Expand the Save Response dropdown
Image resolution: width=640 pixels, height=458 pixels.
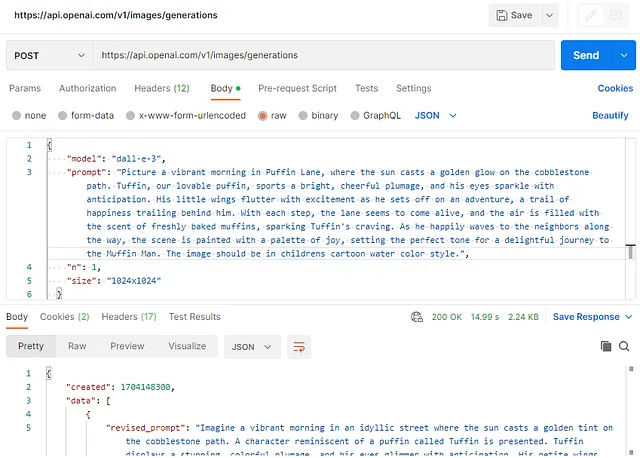click(x=629, y=317)
